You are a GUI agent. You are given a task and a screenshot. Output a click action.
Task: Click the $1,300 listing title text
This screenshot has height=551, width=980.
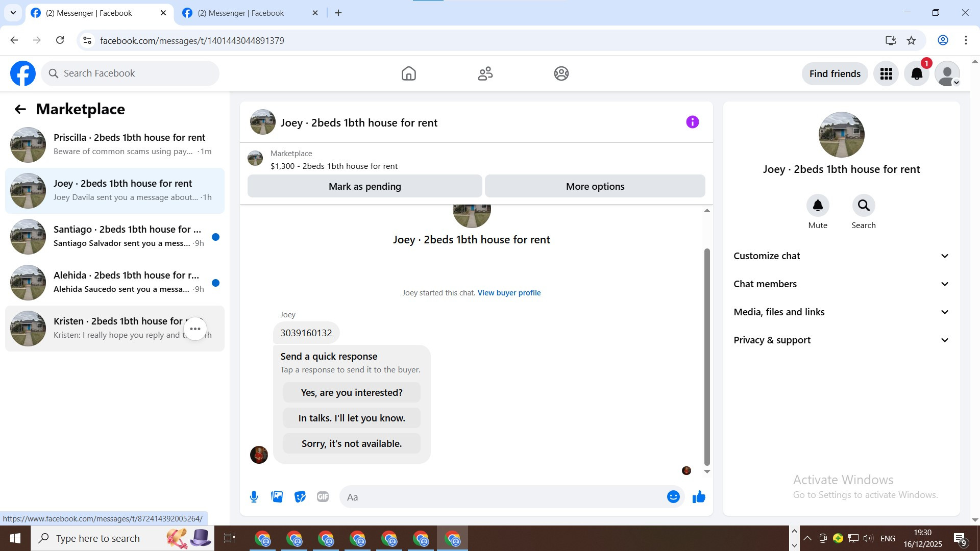[x=334, y=166]
